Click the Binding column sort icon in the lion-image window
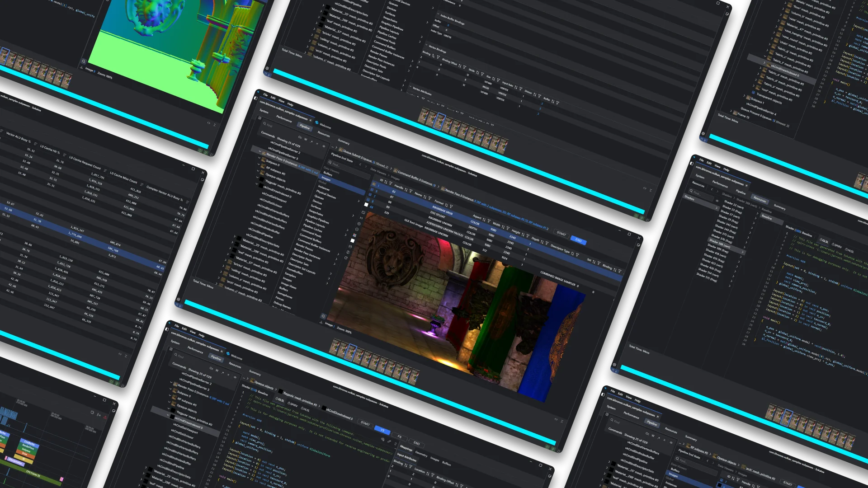This screenshot has height=488, width=868. click(615, 270)
